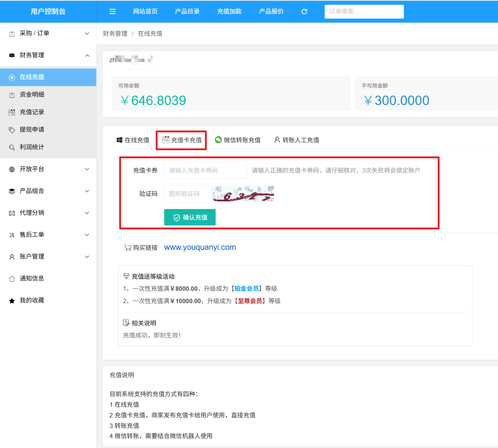Click the 充值卡券 code input field

[205, 170]
